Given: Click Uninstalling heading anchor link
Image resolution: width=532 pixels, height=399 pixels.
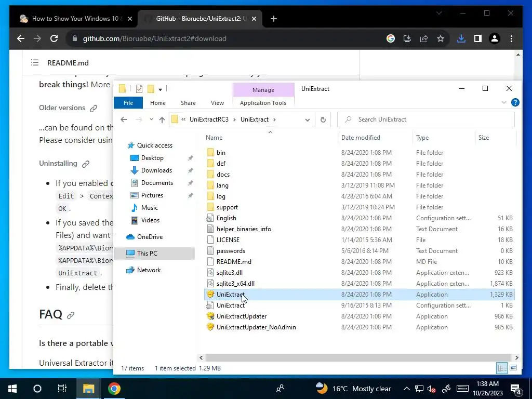Looking at the screenshot, I should pos(86,164).
